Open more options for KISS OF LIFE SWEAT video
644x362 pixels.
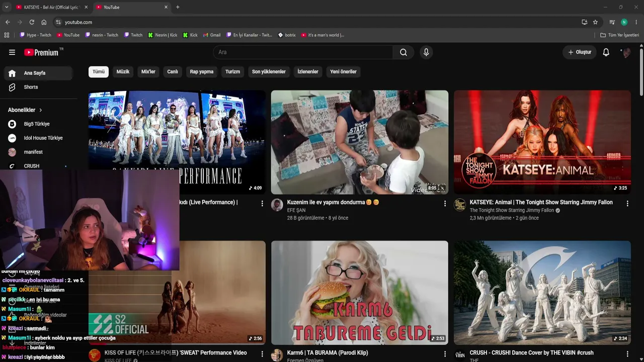[x=262, y=354]
